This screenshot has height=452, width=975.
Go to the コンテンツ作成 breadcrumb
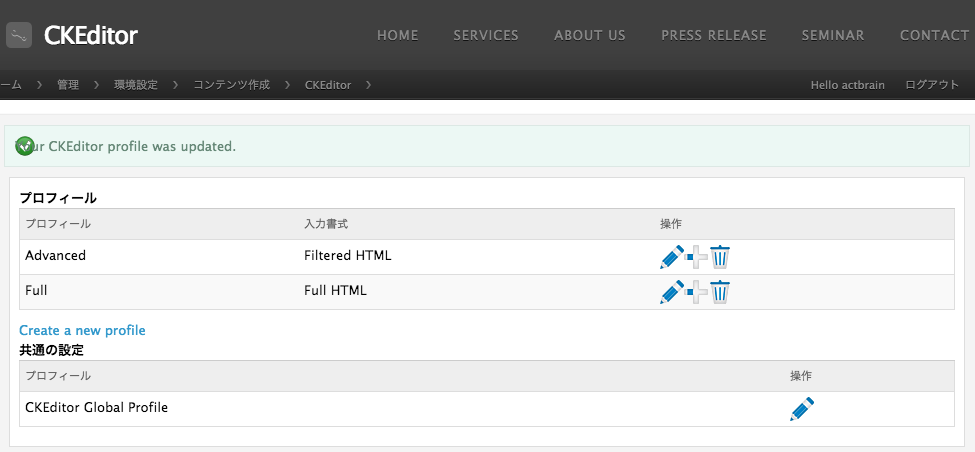231,85
